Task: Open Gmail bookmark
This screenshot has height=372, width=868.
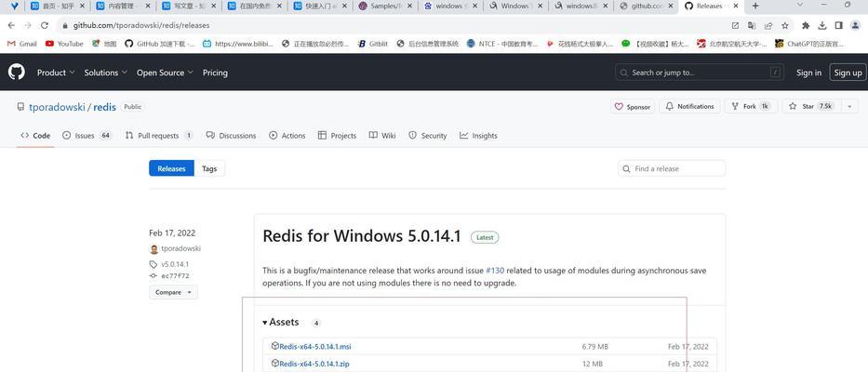Action: click(x=22, y=44)
